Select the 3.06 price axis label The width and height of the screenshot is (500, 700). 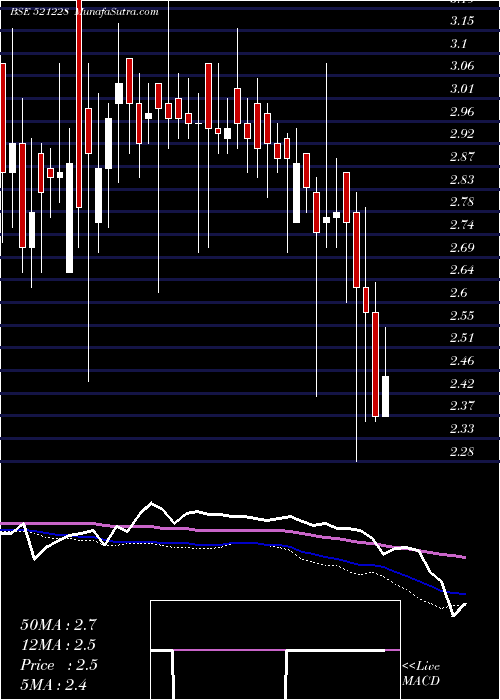462,66
